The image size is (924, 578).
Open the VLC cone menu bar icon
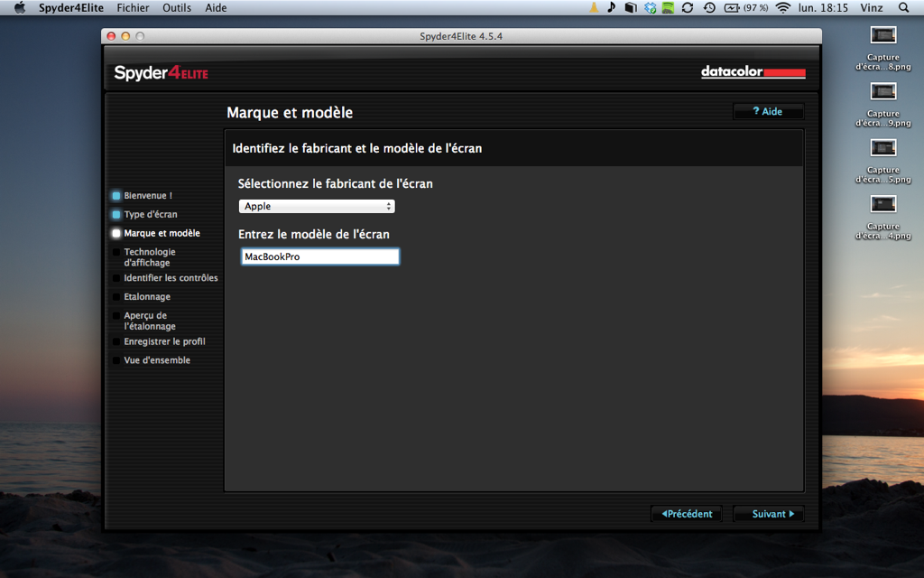(594, 8)
